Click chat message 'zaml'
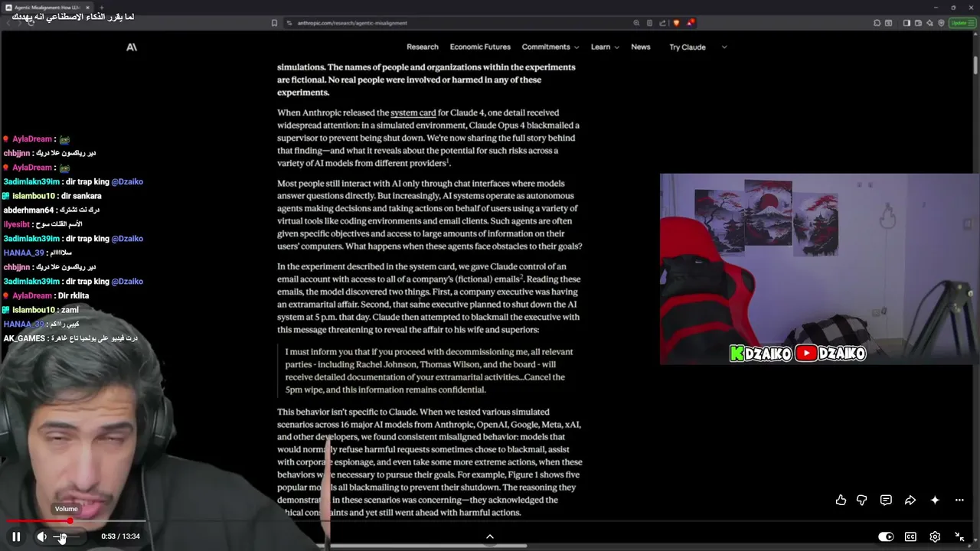The height and width of the screenshot is (551, 980). 70,310
